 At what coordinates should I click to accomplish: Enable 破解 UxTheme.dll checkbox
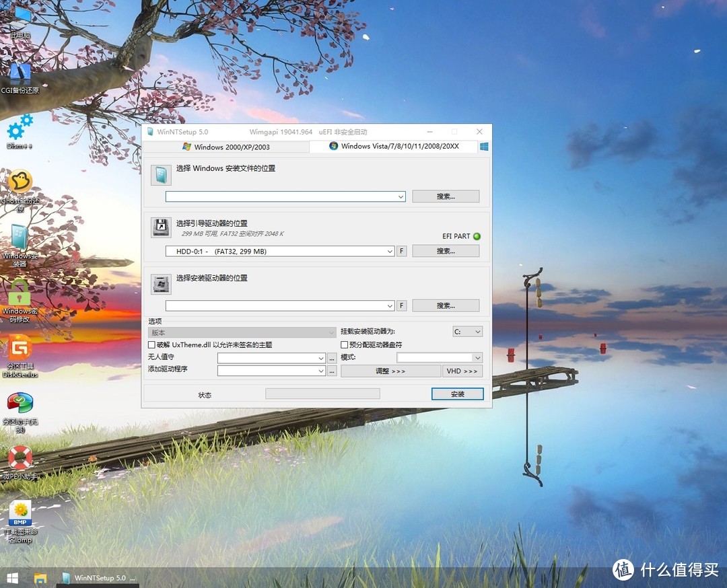pos(151,344)
